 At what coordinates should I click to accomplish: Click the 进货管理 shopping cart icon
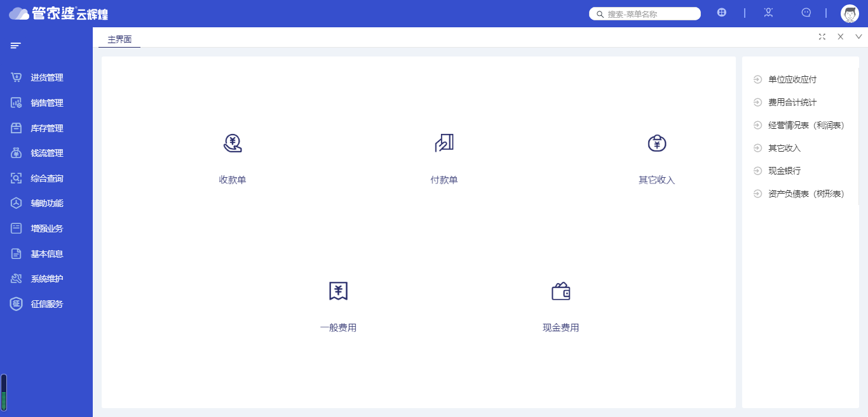pos(17,77)
